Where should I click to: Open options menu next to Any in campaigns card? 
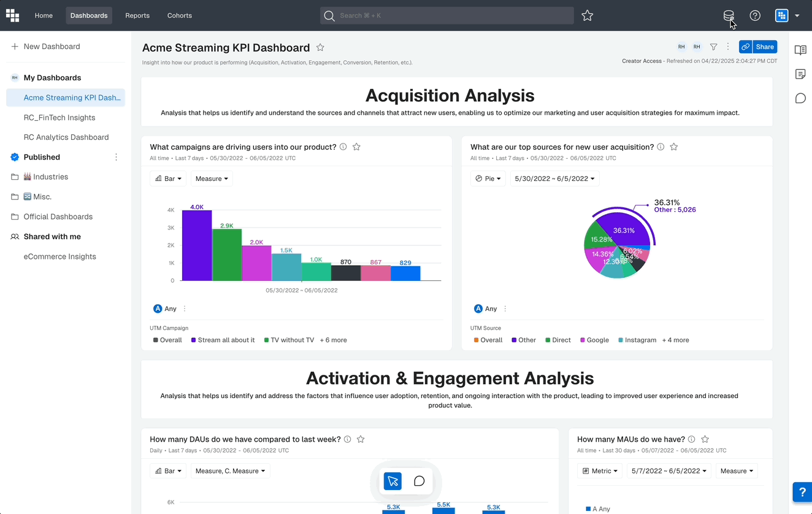[185, 309]
